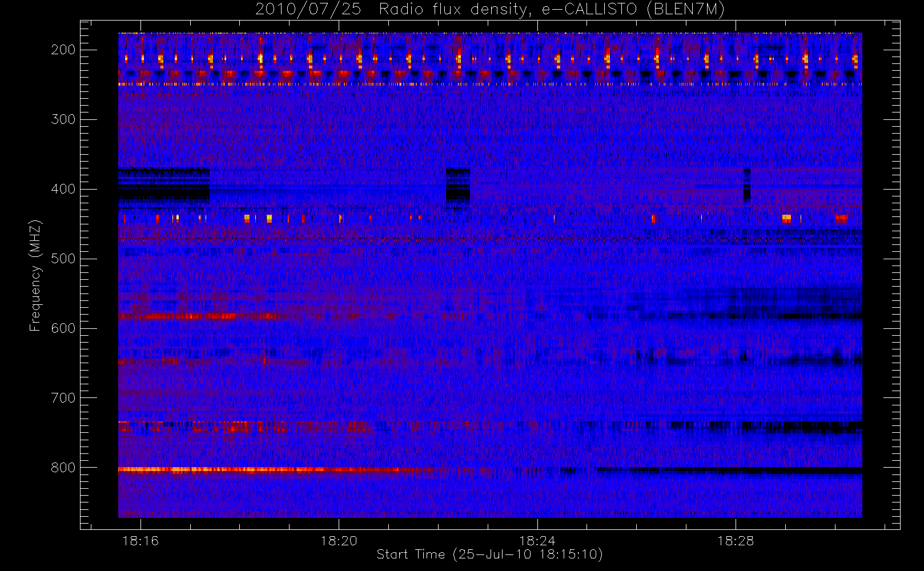Screen dimensions: 924x571
Task: Click the 18:20 time tick label
Action: point(339,541)
